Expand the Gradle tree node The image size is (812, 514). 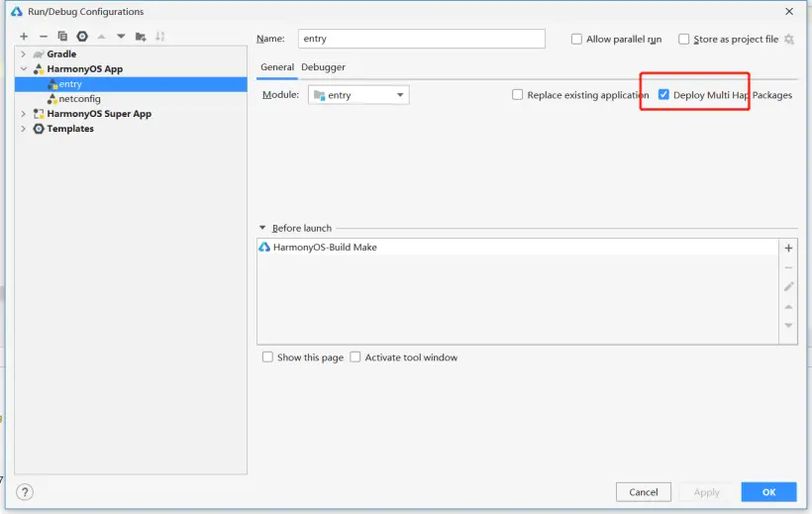(x=24, y=53)
